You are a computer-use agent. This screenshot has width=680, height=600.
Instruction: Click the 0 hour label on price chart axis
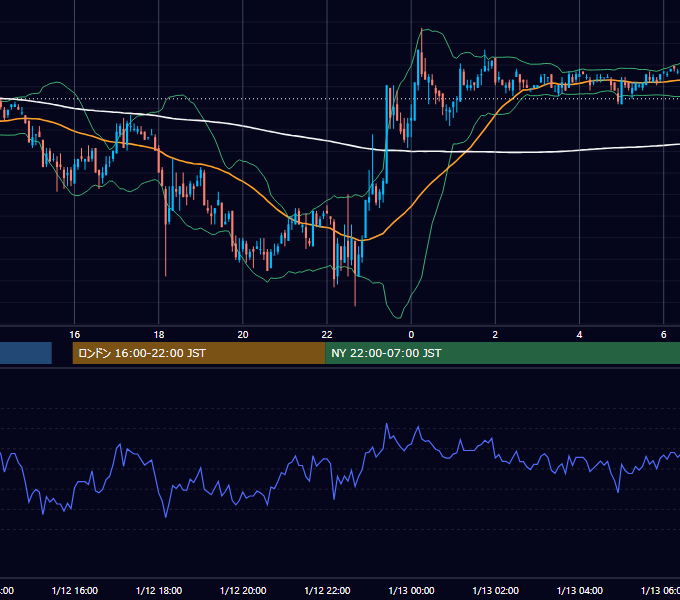tap(411, 334)
